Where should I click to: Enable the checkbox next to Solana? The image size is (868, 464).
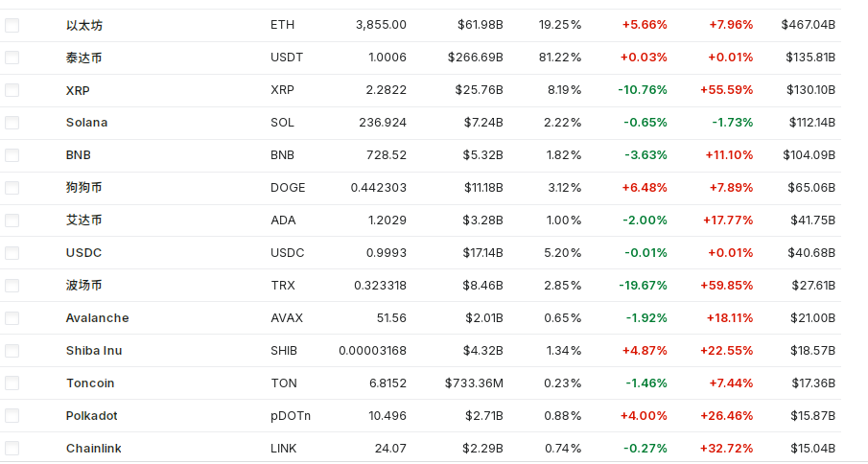click(12, 123)
